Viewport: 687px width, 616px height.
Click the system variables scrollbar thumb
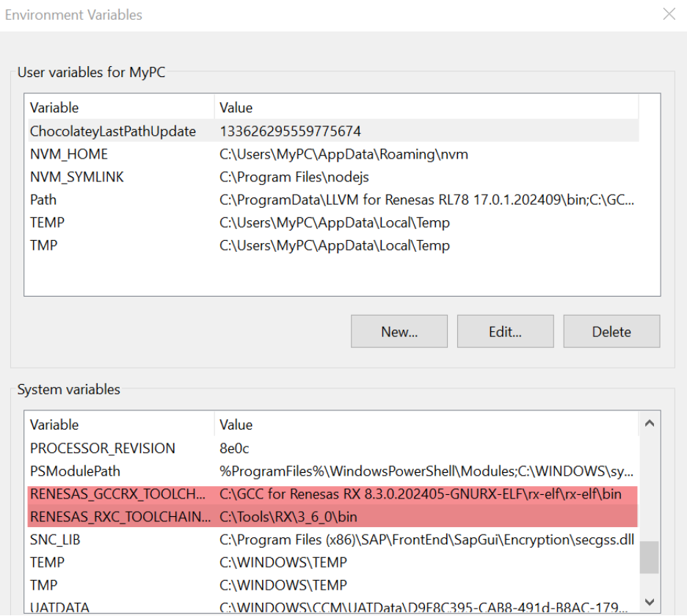[x=650, y=557]
